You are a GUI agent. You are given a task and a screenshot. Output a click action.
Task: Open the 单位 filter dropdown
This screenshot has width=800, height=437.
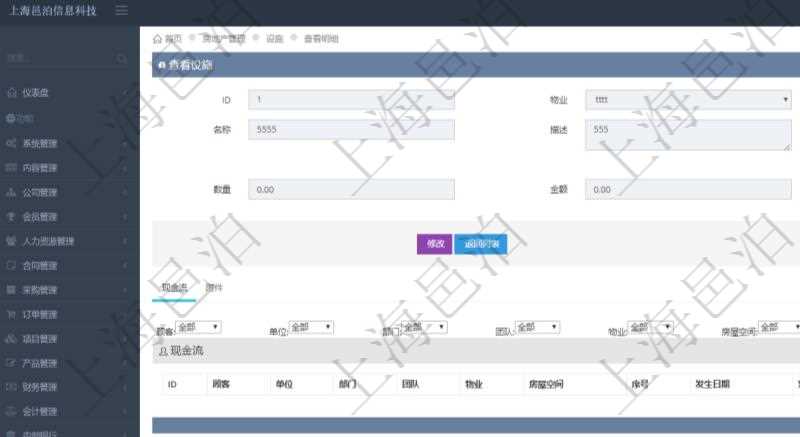311,327
